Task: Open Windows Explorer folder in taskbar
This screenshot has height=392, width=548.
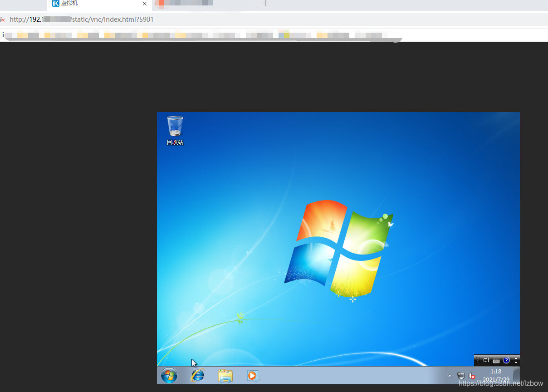Action: pos(225,376)
